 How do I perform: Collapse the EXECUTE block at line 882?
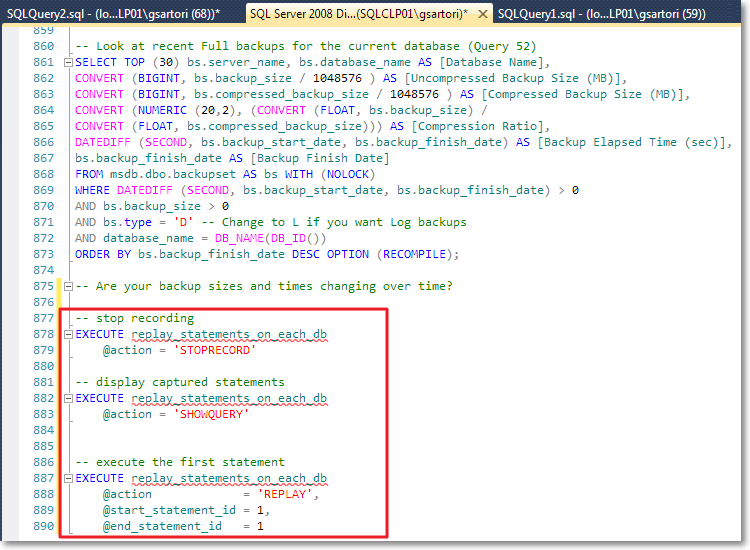click(68, 398)
